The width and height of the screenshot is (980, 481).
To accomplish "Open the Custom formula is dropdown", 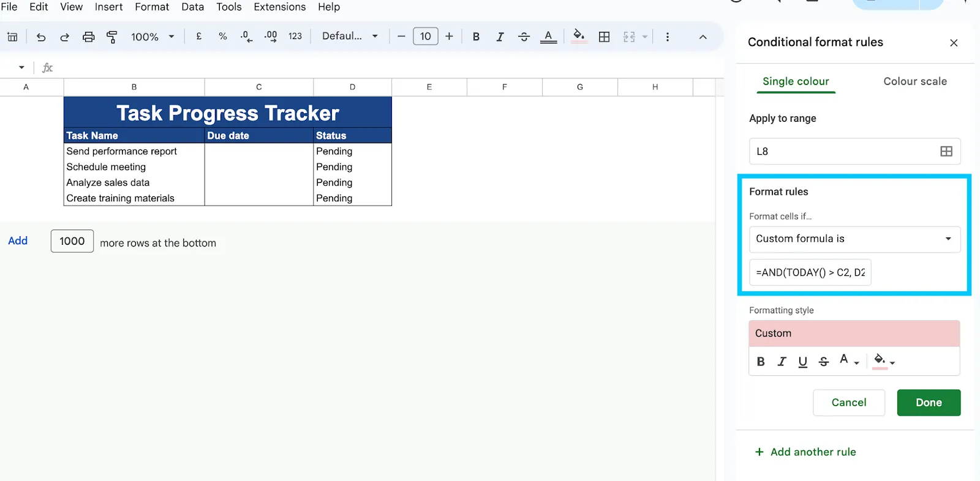I will point(854,239).
